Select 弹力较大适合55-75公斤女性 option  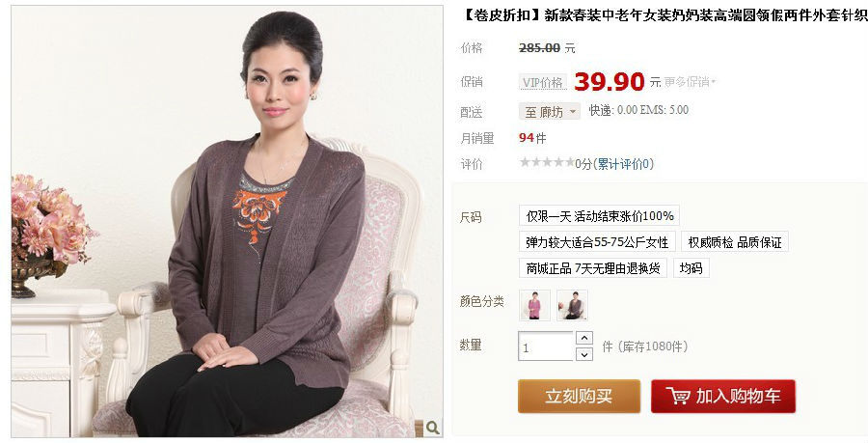597,242
